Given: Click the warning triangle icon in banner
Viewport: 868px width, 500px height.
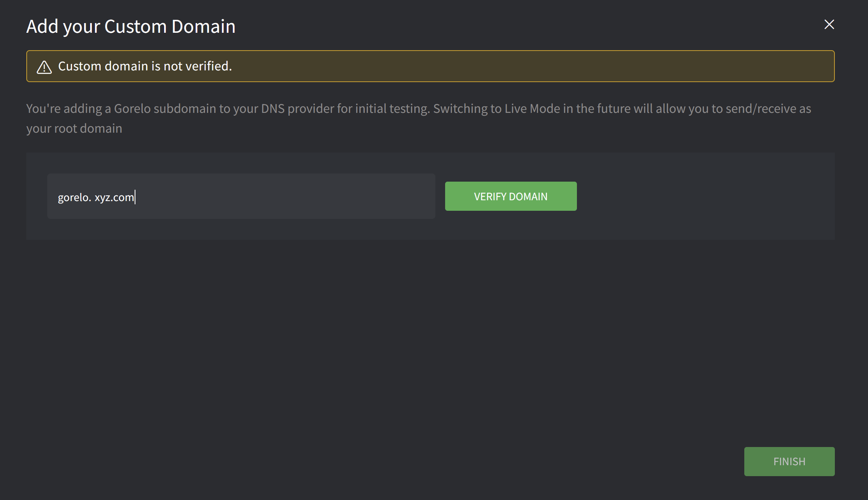Looking at the screenshot, I should coord(44,67).
